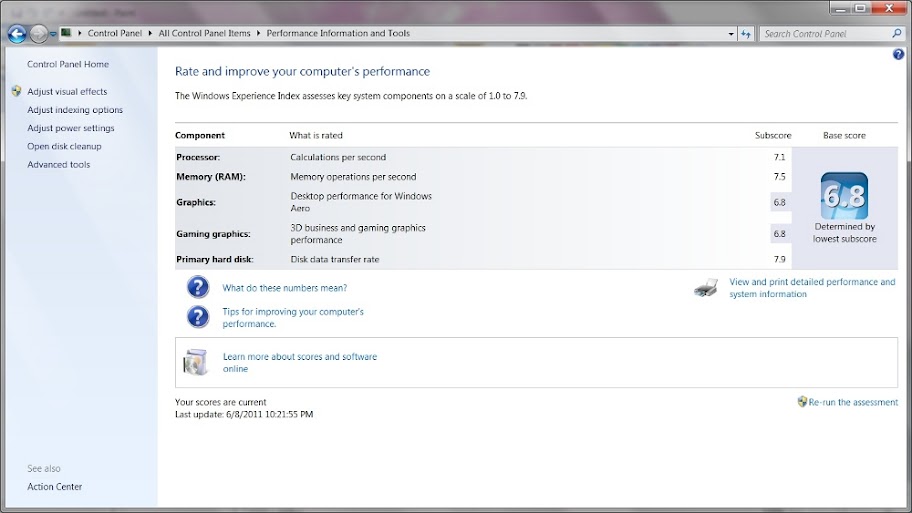Viewport: 912px width, 513px height.
Task: Click the search magnifier icon
Action: coord(897,34)
